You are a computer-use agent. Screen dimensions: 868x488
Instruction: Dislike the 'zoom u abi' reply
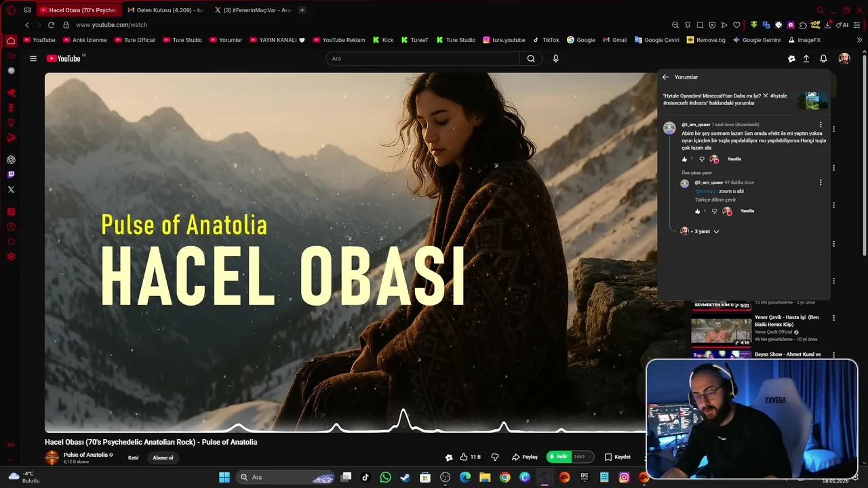714,211
